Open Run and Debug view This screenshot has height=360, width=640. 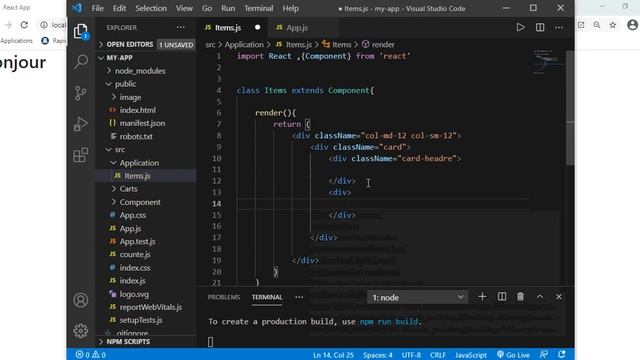81,124
